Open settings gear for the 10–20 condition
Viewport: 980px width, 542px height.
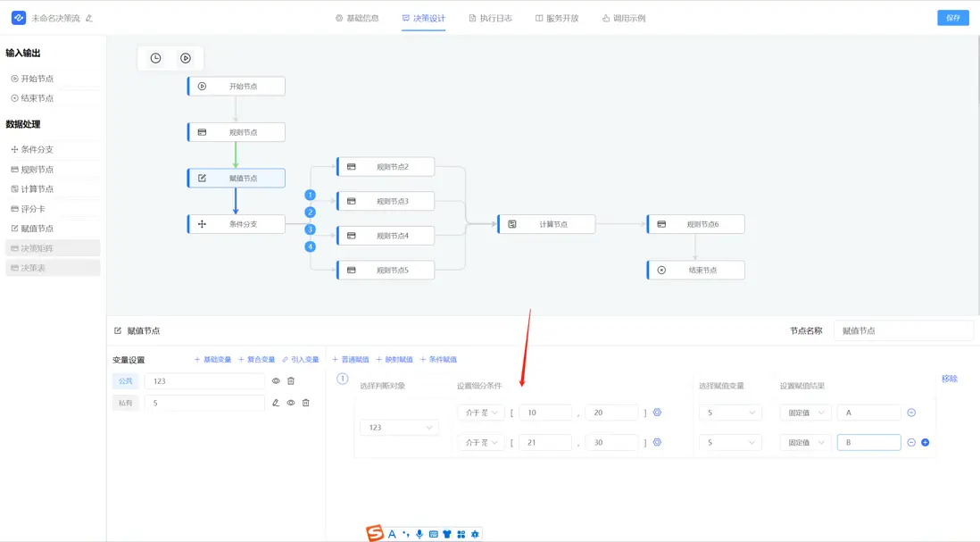657,413
